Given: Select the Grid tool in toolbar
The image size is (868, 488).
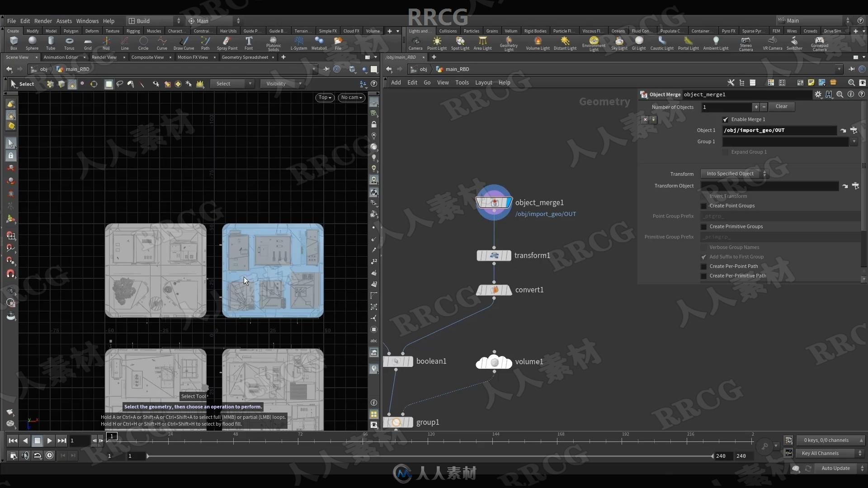Looking at the screenshot, I should (x=88, y=43).
